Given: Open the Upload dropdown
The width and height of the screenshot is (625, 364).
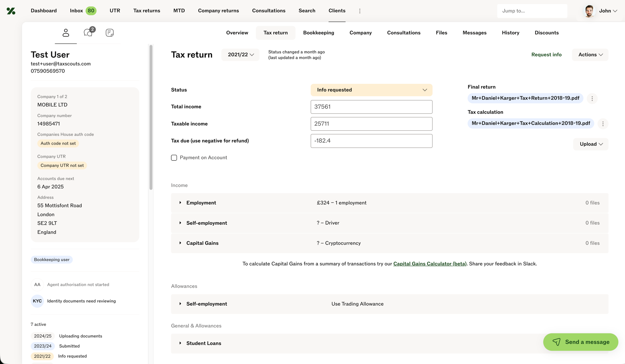Looking at the screenshot, I should (591, 144).
